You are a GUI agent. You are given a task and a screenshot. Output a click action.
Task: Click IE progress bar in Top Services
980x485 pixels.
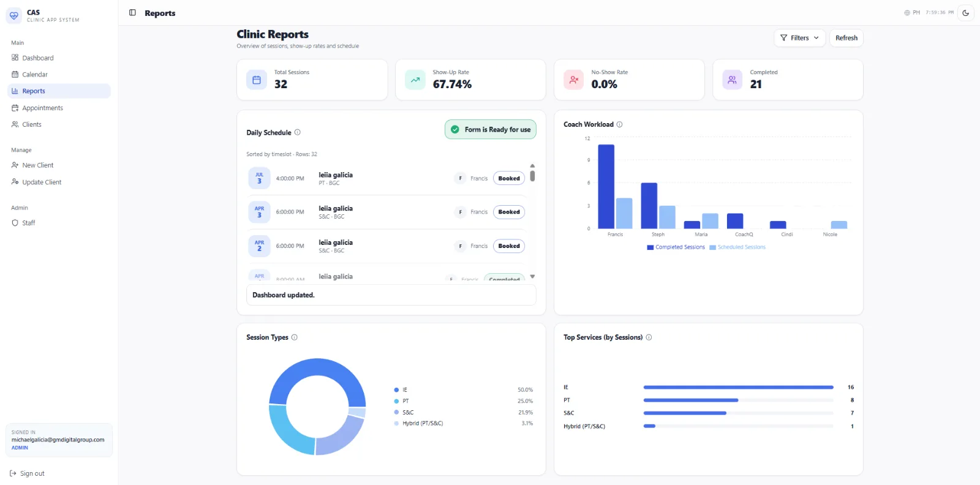click(x=738, y=387)
